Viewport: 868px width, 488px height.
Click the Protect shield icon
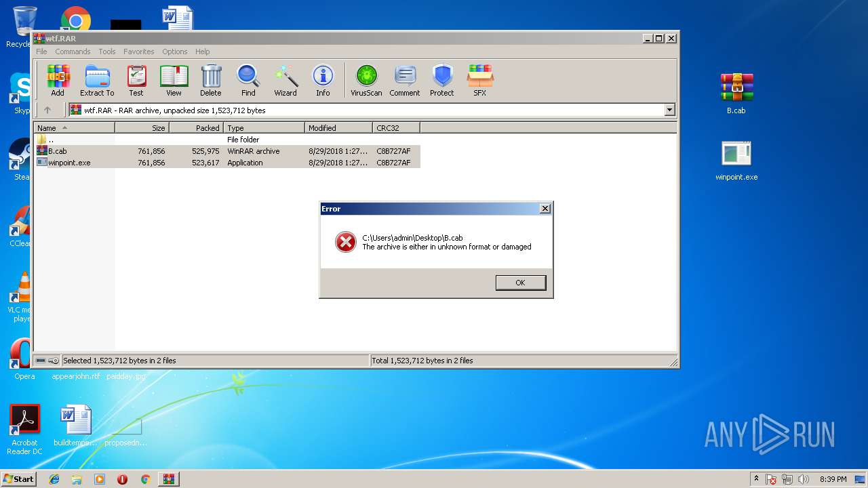pos(442,81)
